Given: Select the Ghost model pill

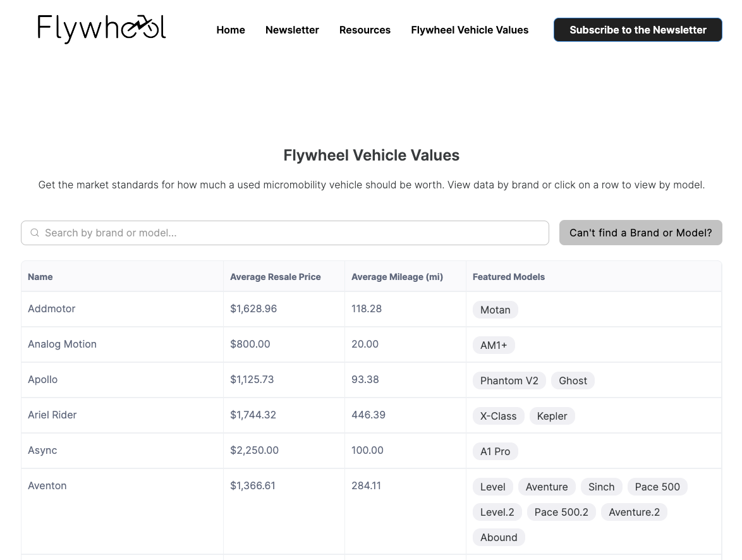Looking at the screenshot, I should coord(573,380).
